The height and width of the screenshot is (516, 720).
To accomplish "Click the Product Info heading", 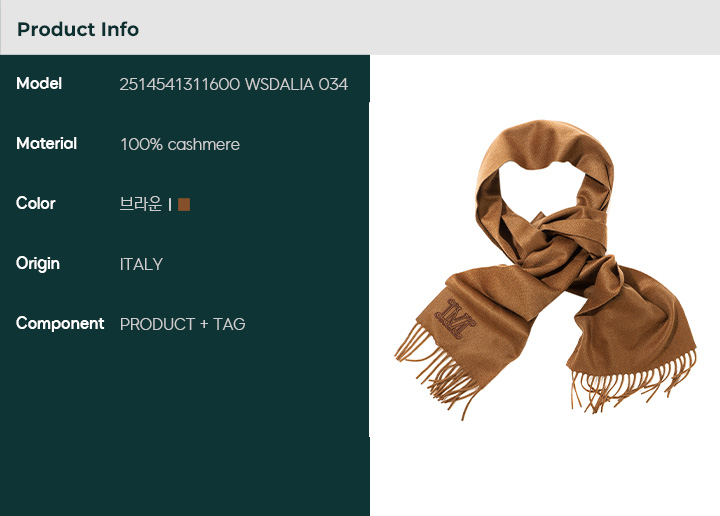I will (x=78, y=29).
